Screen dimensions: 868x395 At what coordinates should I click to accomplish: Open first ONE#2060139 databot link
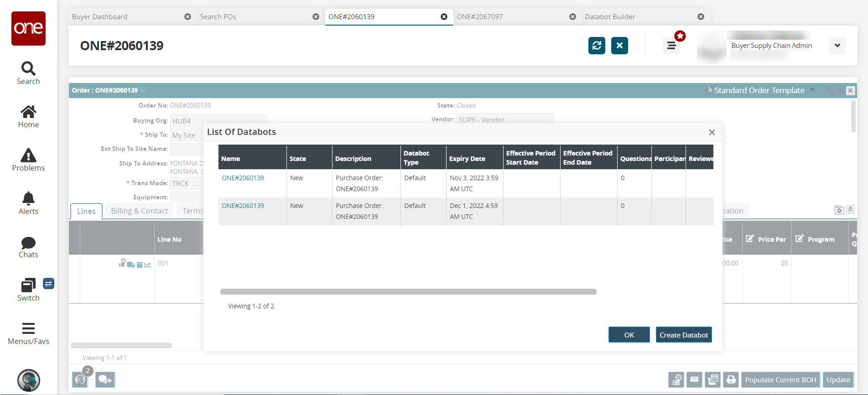coord(243,178)
